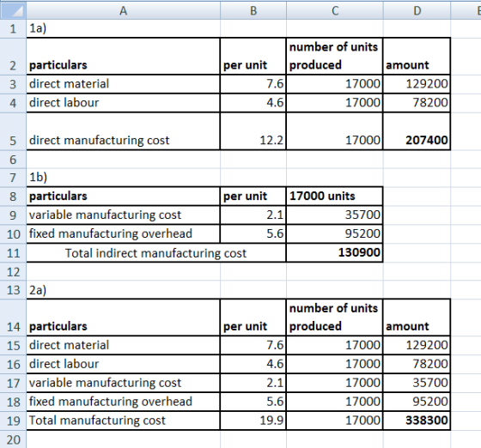Image resolution: width=481 pixels, height=448 pixels.
Task: Select 'particulars' header in row 8
Action: (124, 197)
